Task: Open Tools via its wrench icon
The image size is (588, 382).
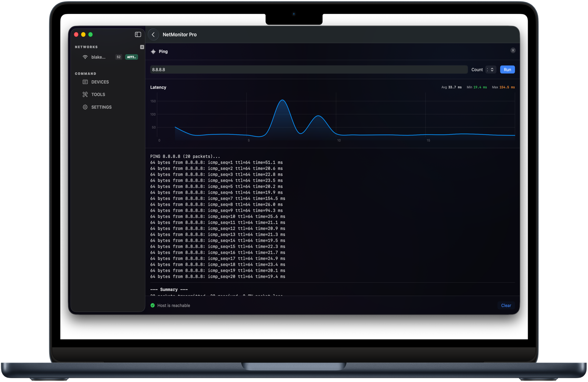Action: 85,94
